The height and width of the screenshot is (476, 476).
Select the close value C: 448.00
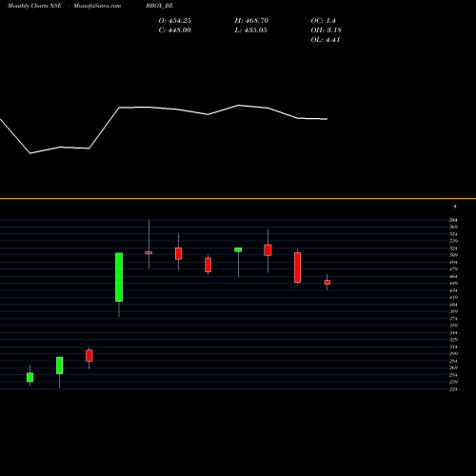175,30
